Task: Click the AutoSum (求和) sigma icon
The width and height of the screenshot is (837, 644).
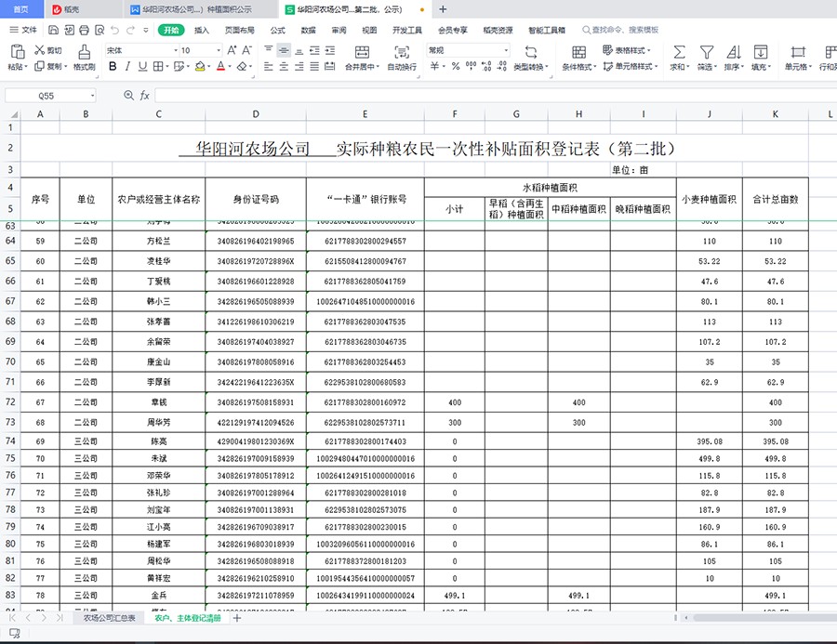Action: [x=679, y=52]
